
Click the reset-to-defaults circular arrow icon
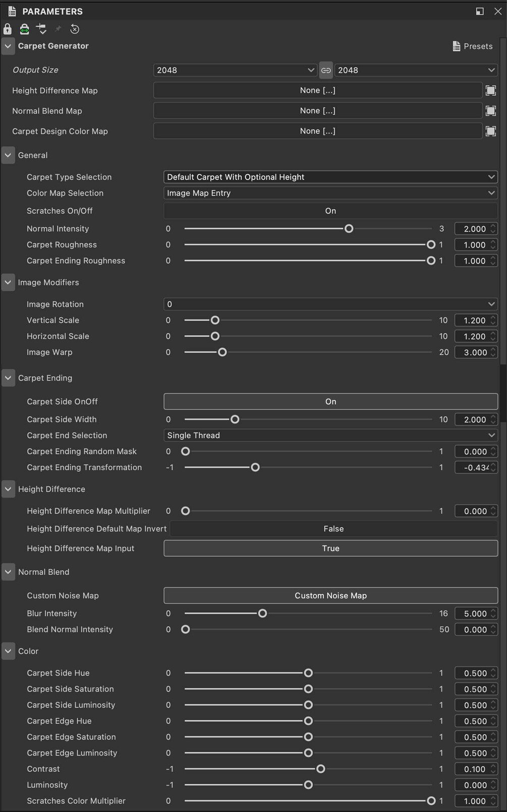75,29
